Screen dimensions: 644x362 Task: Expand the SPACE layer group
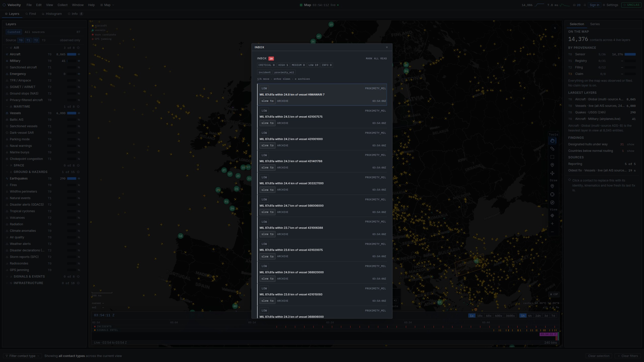pos(7,165)
